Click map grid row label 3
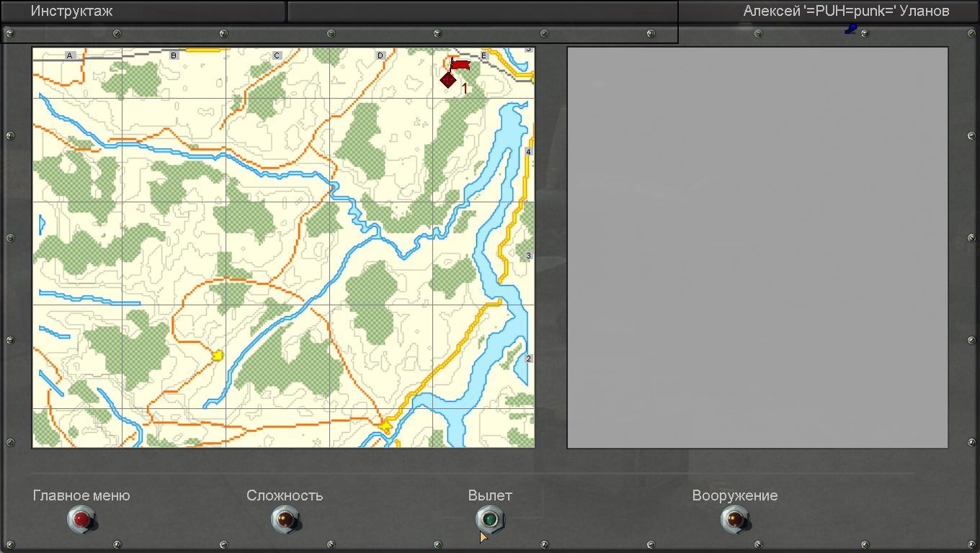The image size is (980, 553). 529,256
